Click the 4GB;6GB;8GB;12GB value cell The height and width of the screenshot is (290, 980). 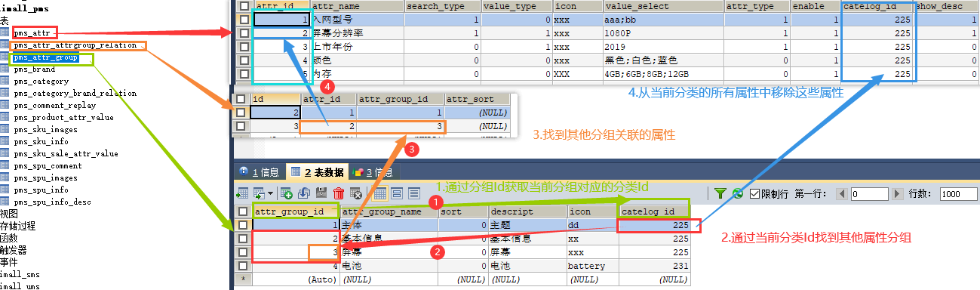pyautogui.click(x=663, y=74)
